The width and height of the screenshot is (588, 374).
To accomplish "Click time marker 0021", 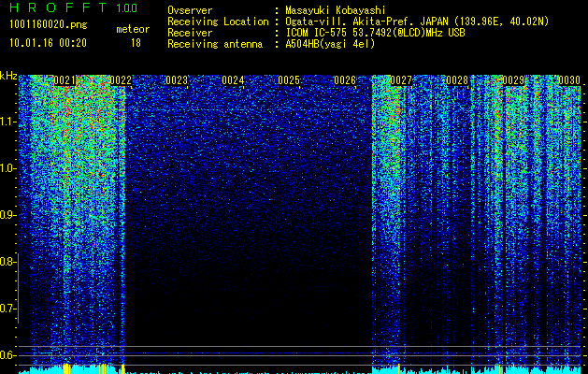I will tap(65, 80).
